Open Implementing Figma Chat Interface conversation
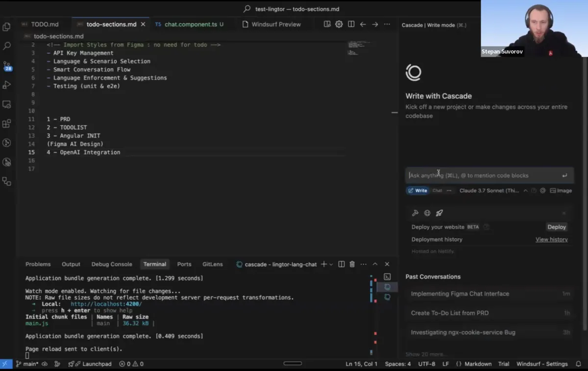The height and width of the screenshot is (371, 588). (490, 294)
